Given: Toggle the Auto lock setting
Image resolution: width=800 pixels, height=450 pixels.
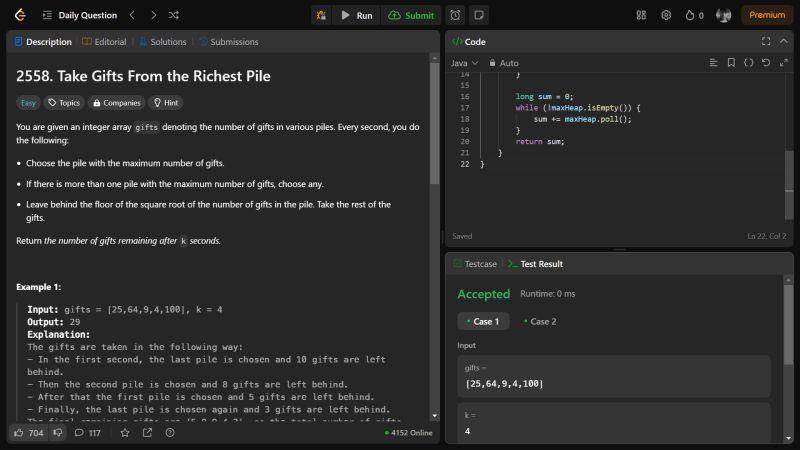Looking at the screenshot, I should click(x=504, y=63).
